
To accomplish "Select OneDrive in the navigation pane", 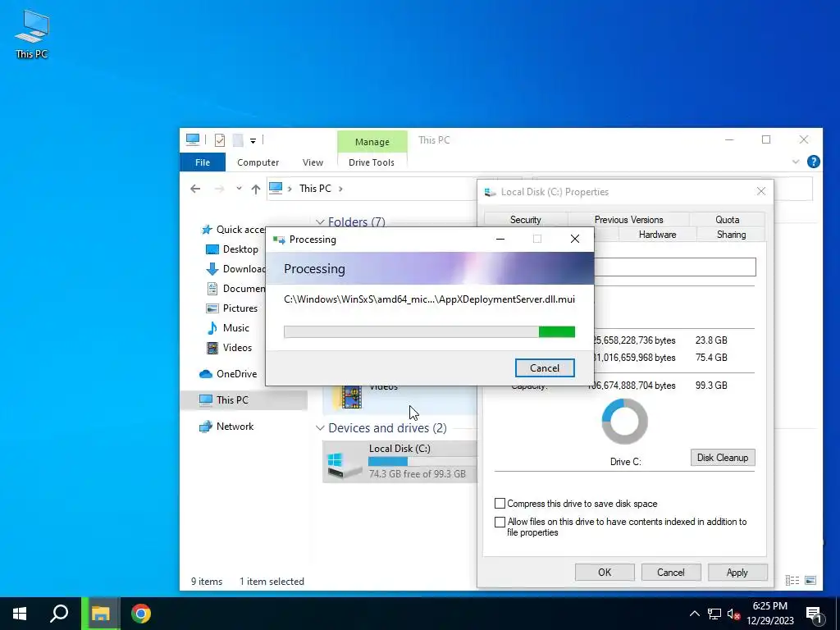I will pyautogui.click(x=228, y=374).
